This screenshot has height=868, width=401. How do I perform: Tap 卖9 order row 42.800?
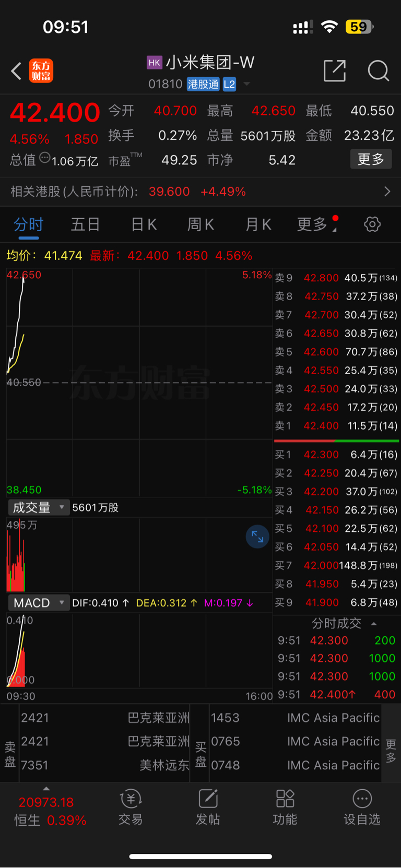[336, 278]
